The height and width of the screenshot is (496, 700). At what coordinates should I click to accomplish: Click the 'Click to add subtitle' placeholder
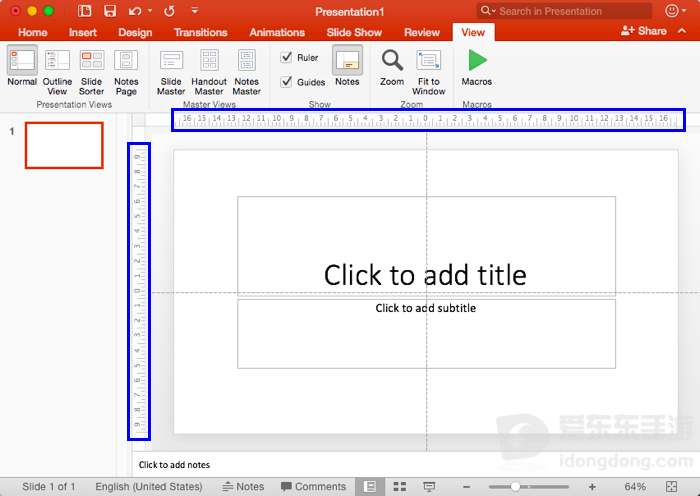(x=426, y=333)
